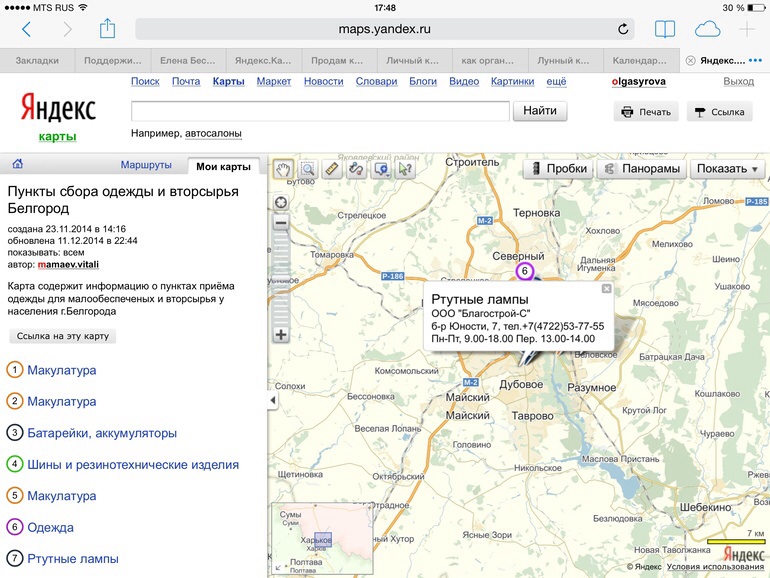This screenshot has height=578, width=770.
Task: Select the ruler distance tool
Action: pyautogui.click(x=332, y=170)
